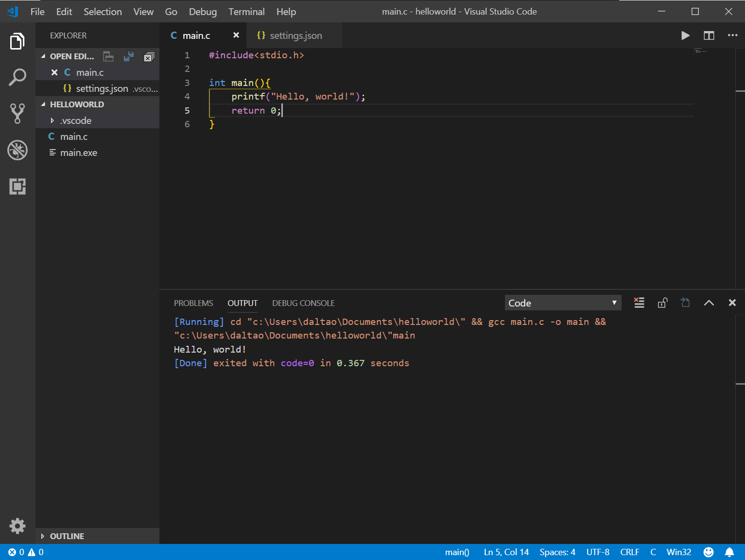
Task: Click Ln 5, Col 14 to go to line
Action: [506, 552]
